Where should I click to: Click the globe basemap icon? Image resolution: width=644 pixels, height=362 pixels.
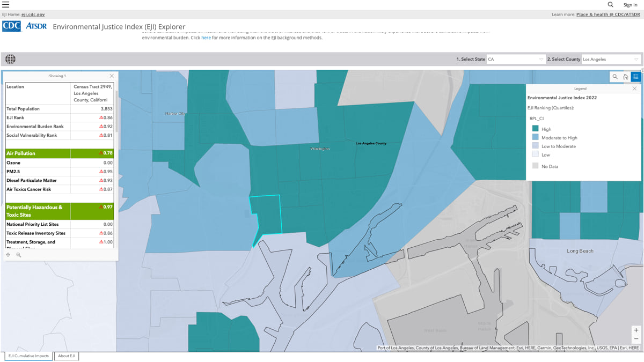[x=10, y=59]
